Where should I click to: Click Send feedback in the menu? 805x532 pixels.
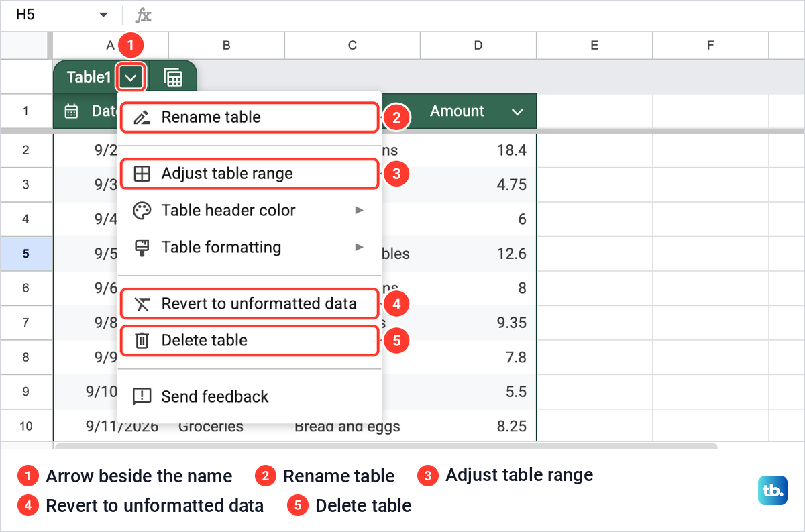[x=250, y=396]
